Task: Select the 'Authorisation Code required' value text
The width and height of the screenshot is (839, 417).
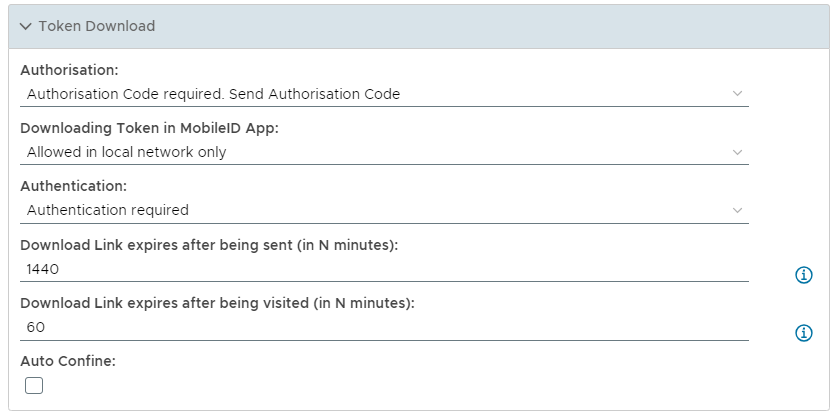Action: [x=213, y=94]
